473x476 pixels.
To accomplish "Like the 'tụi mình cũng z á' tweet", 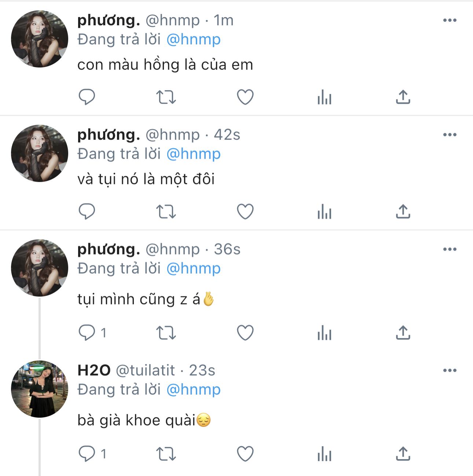I will [245, 333].
